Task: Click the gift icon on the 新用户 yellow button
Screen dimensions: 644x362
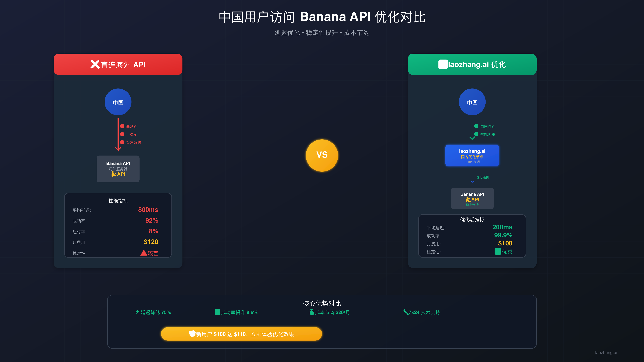Action: [x=192, y=334]
